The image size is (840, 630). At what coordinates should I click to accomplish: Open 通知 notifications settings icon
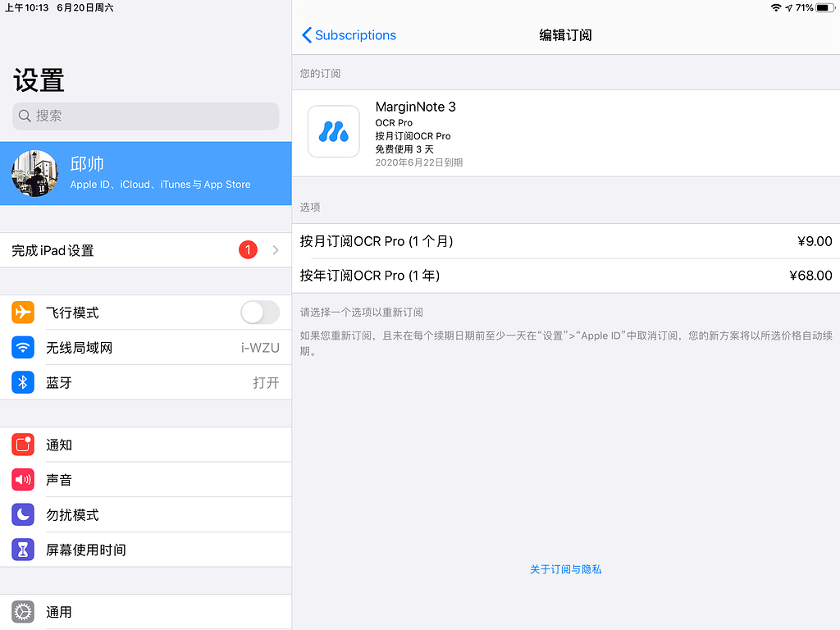(x=22, y=445)
